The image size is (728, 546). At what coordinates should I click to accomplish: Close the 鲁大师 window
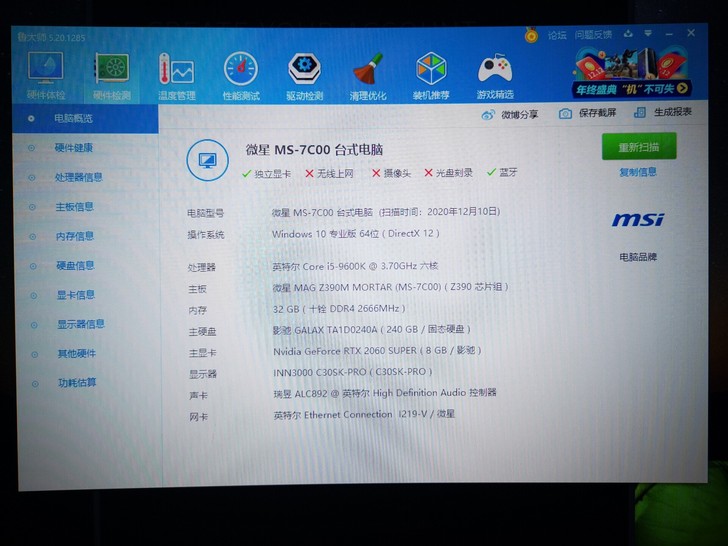pos(691,33)
